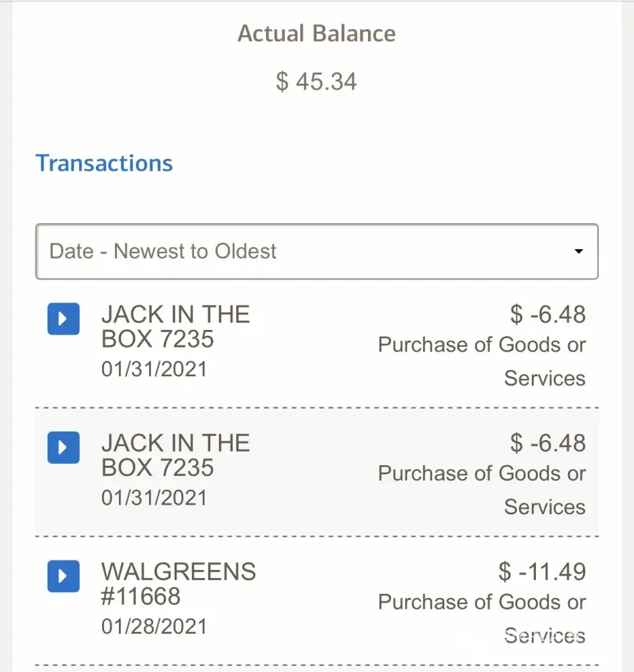Screen dimensions: 634x672
Task: Select the $ 45.34 balance amount
Action: tap(316, 82)
